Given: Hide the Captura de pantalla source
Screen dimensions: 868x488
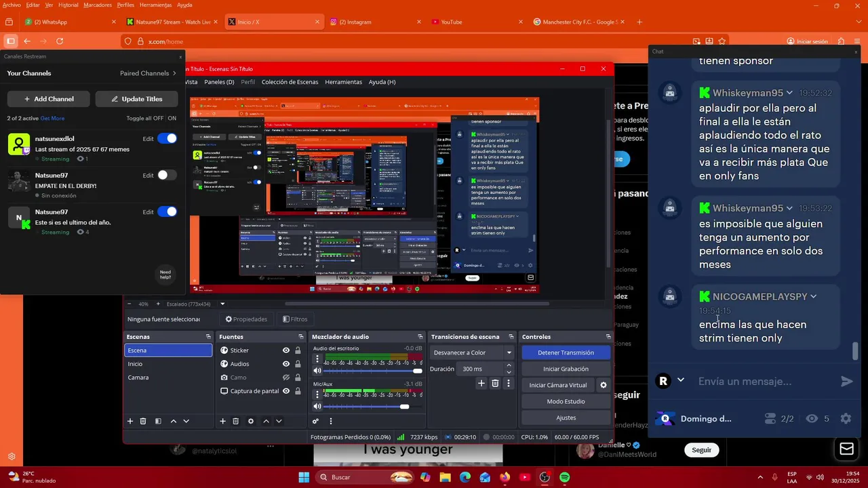Looking at the screenshot, I should (x=286, y=391).
